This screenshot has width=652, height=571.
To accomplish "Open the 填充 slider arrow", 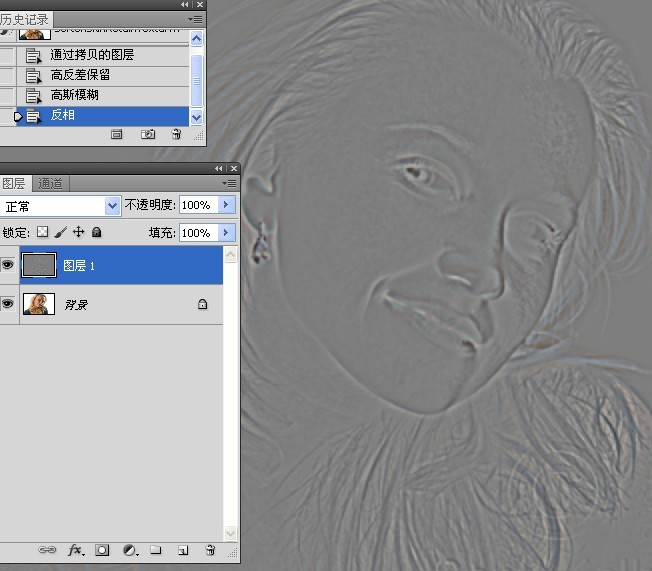I will 227,232.
